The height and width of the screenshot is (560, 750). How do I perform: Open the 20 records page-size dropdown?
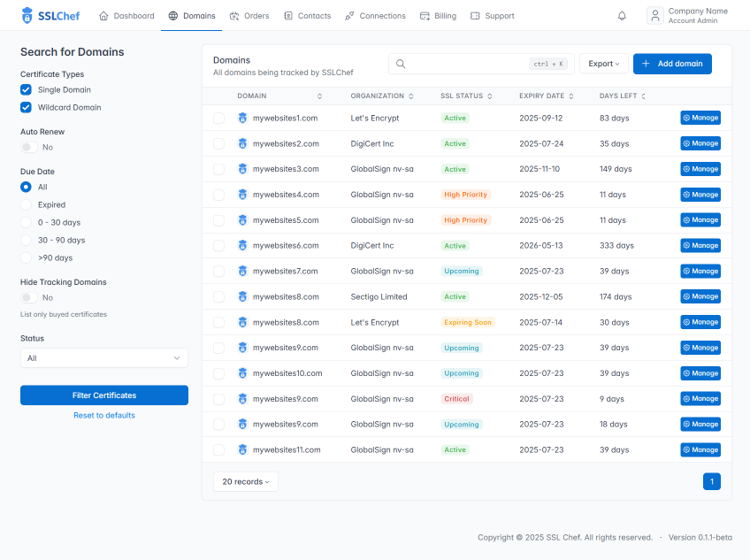[x=245, y=481]
